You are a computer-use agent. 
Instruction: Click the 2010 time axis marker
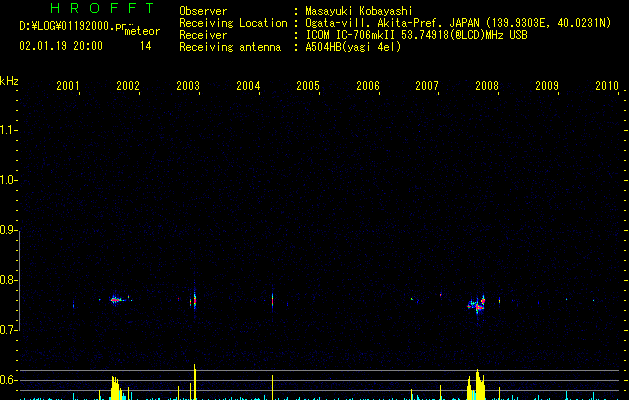(x=607, y=85)
